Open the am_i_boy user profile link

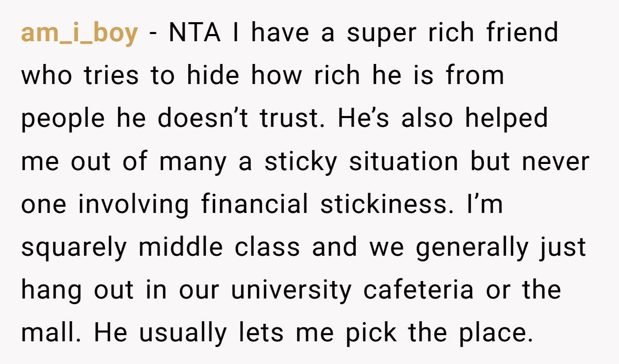[79, 34]
